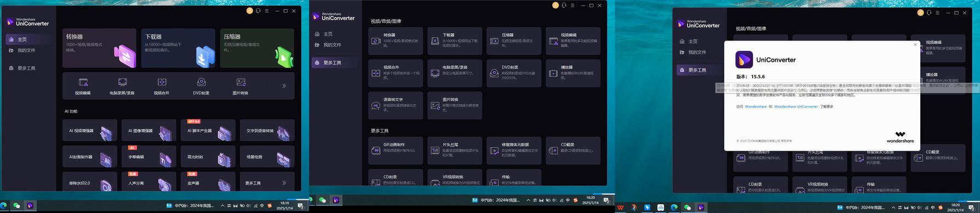Open CD翻录 card behind the about dialog

[x=938, y=158]
